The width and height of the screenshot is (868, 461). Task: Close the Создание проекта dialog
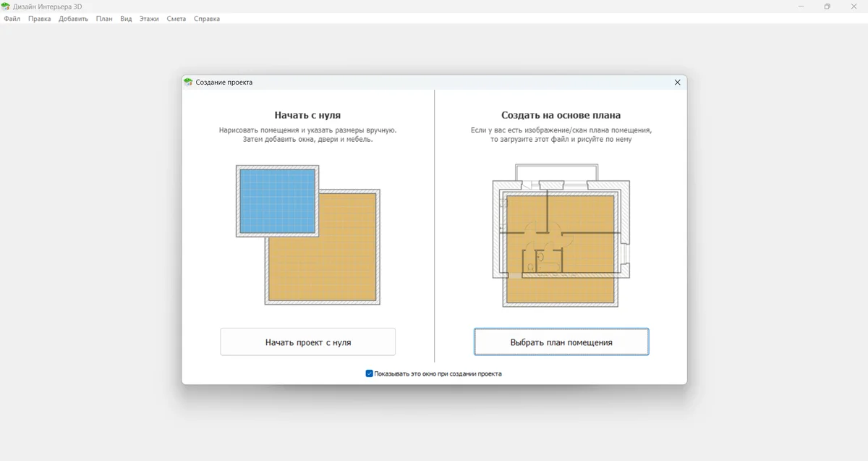677,83
